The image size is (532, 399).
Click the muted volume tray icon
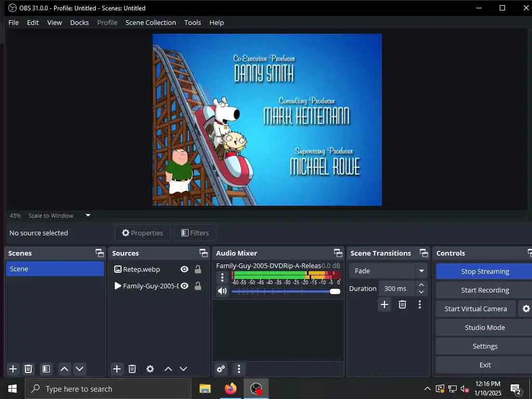tap(464, 389)
